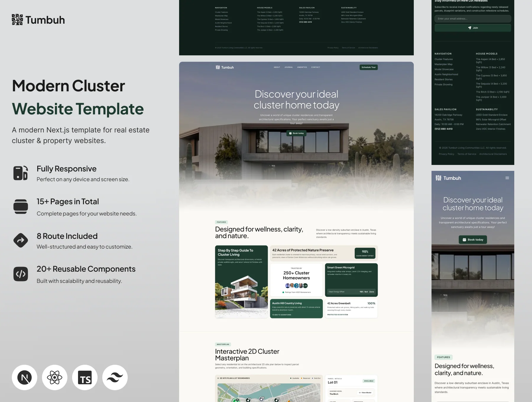Click the large Tumbuh logo in the left panel
The image size is (532, 402).
coord(38,20)
